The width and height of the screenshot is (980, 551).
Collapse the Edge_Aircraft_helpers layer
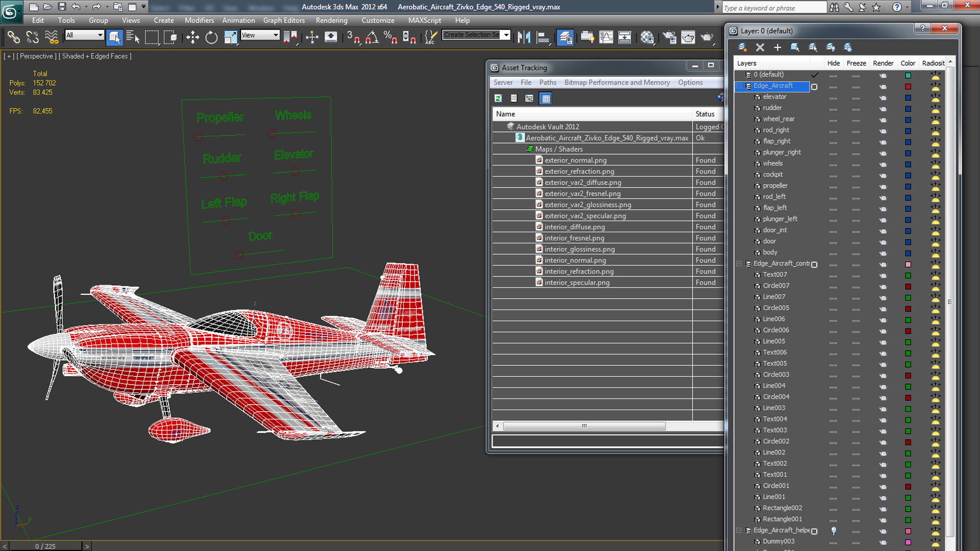tap(739, 531)
